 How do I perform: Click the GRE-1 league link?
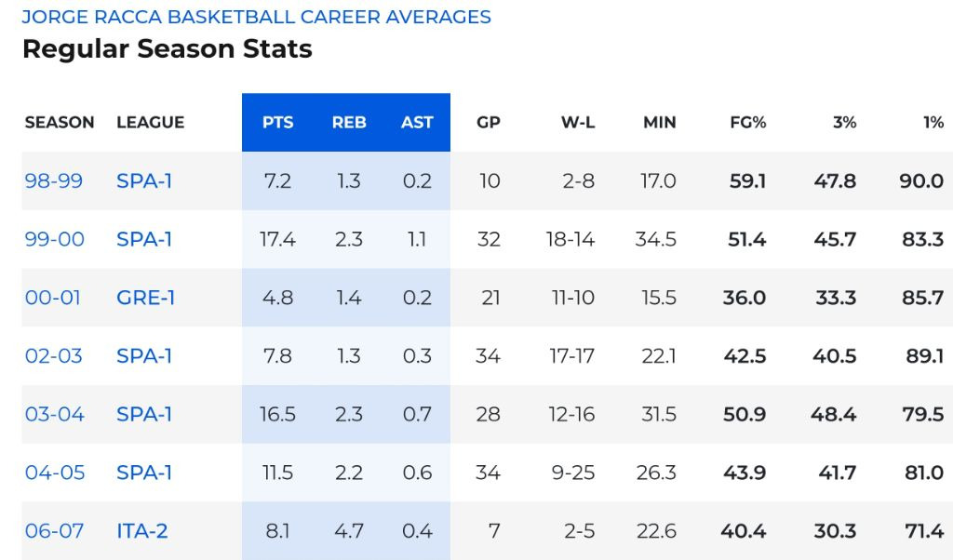tap(145, 298)
